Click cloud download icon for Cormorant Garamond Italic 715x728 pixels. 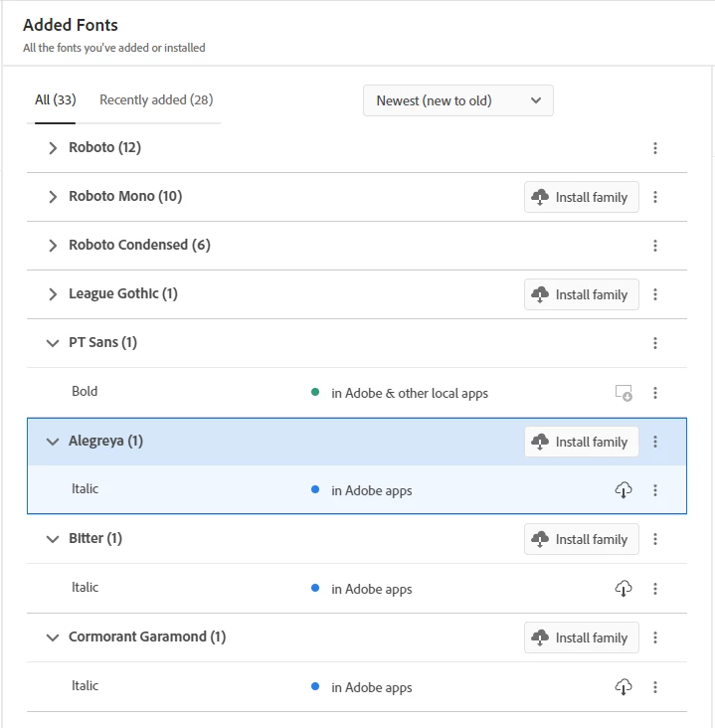click(x=624, y=687)
